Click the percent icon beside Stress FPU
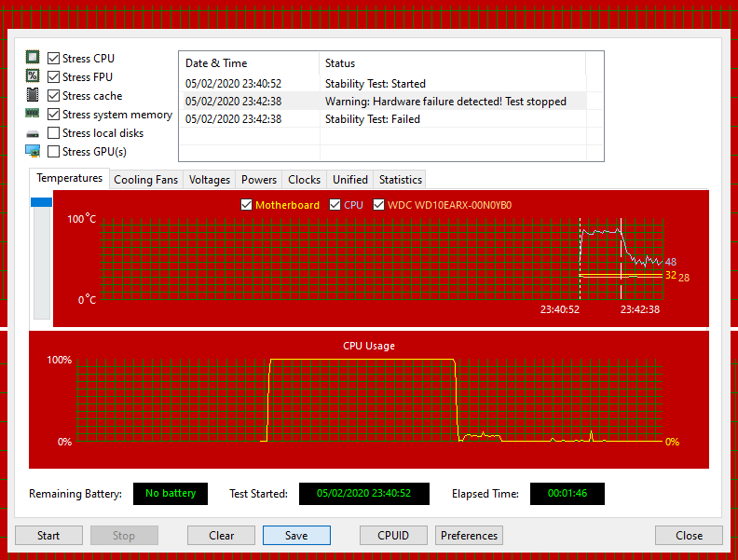 pyautogui.click(x=33, y=75)
